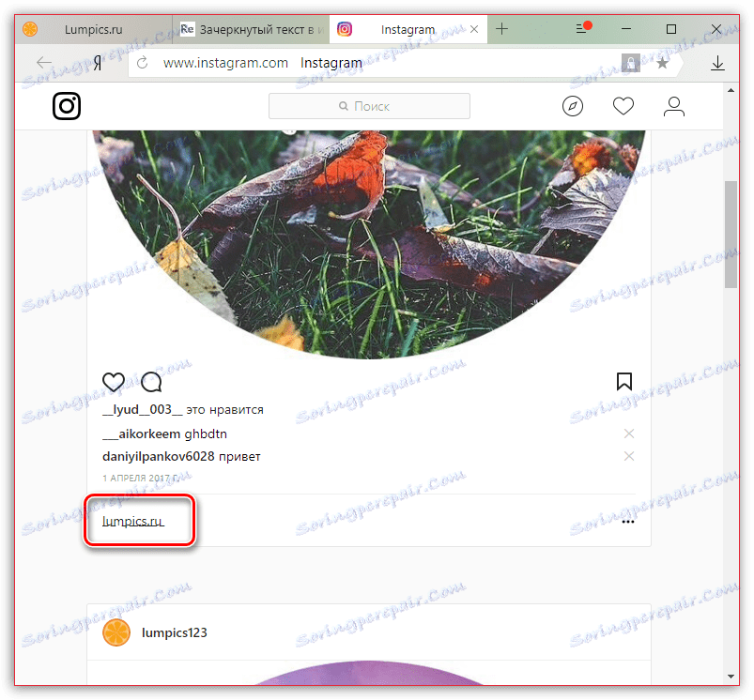This screenshot has width=754, height=700.
Task: Delete the daniyilpankov6028 comment
Action: point(628,456)
